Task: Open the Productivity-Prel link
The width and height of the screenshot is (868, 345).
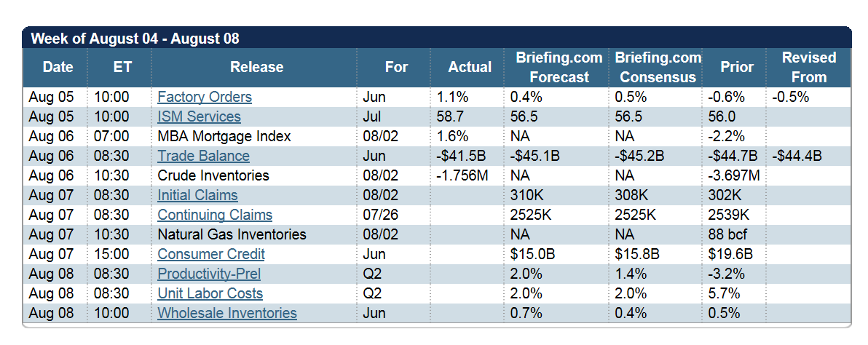Action: click(x=209, y=274)
